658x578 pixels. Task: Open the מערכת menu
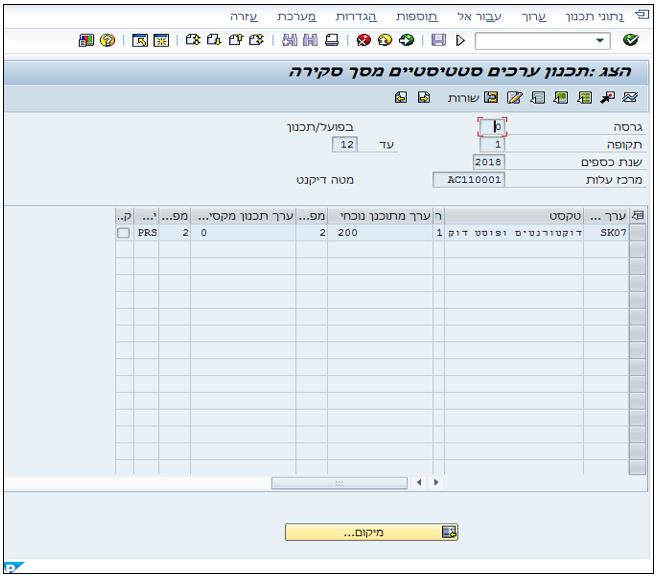(297, 16)
